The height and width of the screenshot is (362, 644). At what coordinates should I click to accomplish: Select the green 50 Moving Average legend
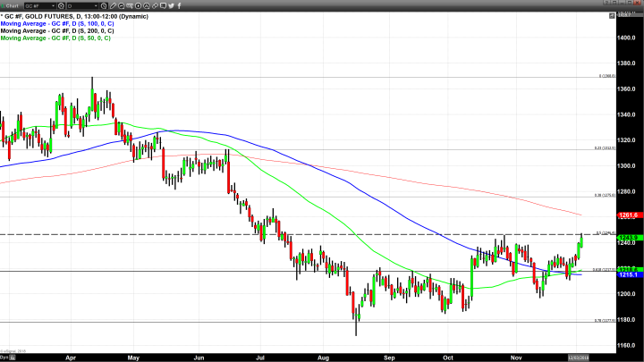(x=54, y=38)
